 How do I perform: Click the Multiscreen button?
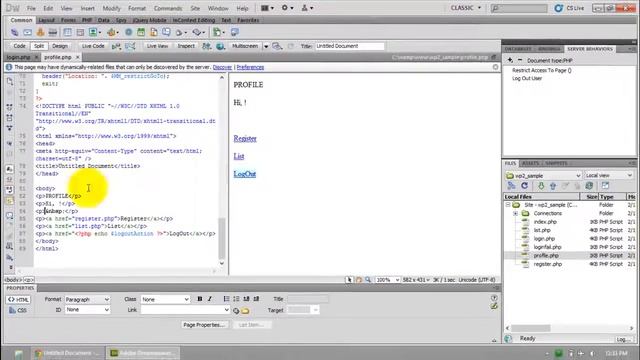tap(245, 46)
